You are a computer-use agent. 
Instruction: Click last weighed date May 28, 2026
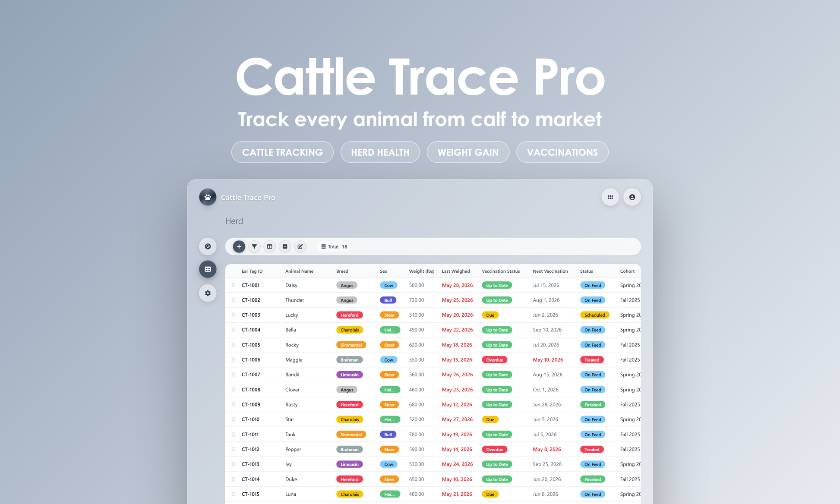tap(457, 285)
